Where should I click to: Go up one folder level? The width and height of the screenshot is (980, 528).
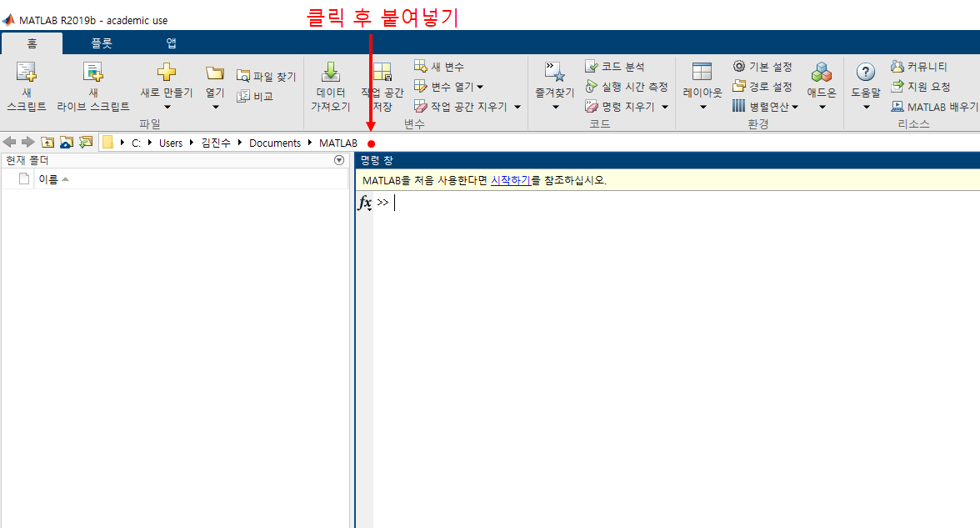pos(47,142)
